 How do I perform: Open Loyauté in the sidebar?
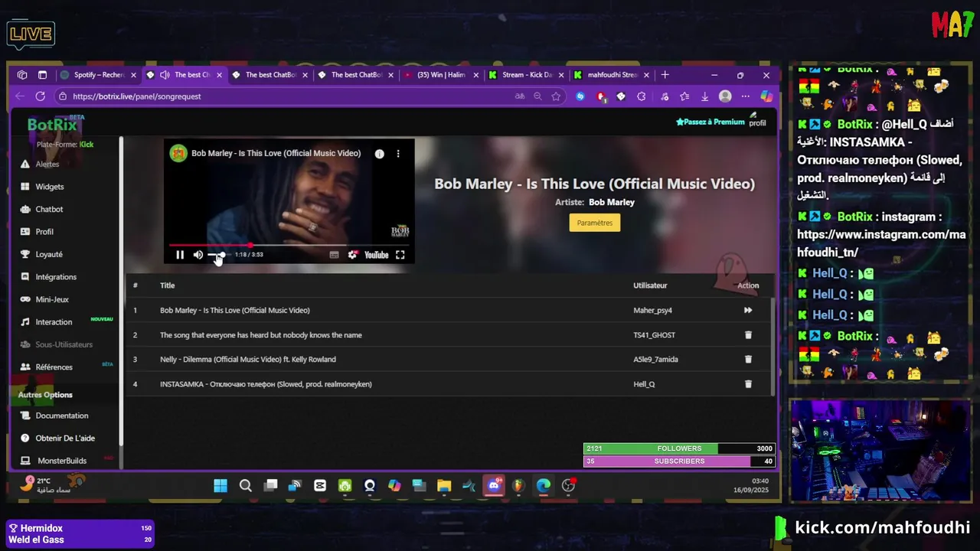coord(49,254)
